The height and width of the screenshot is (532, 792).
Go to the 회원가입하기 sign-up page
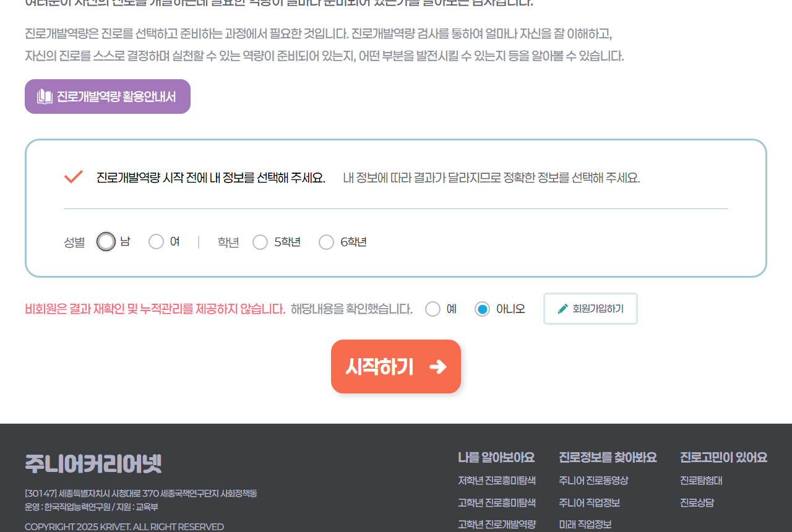pyautogui.click(x=590, y=309)
